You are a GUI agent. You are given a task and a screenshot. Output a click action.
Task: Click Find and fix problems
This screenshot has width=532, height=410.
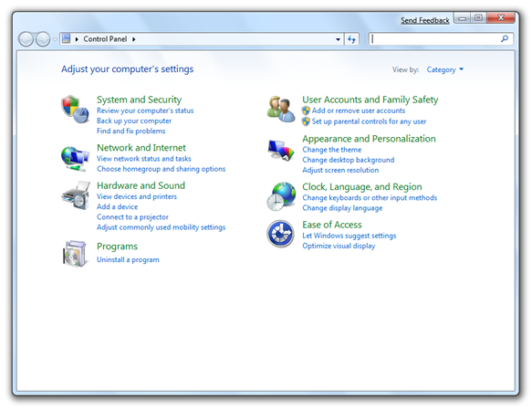click(x=131, y=131)
